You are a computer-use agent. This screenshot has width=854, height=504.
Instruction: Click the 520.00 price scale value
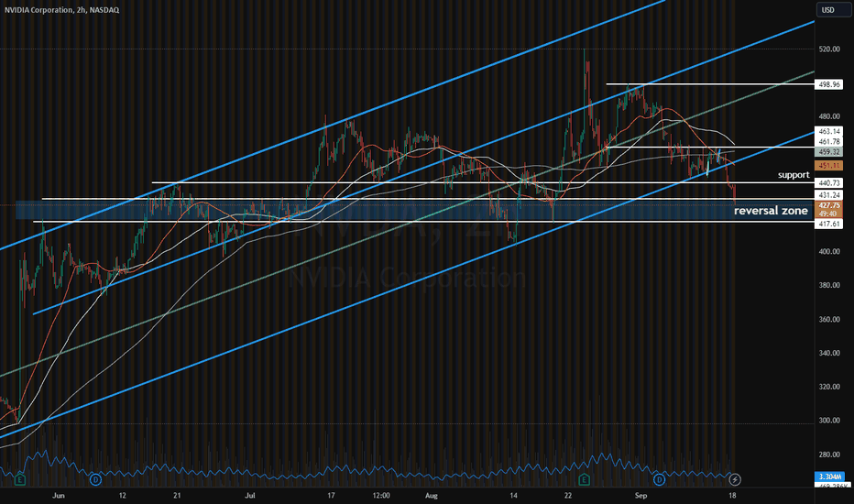pyautogui.click(x=829, y=49)
